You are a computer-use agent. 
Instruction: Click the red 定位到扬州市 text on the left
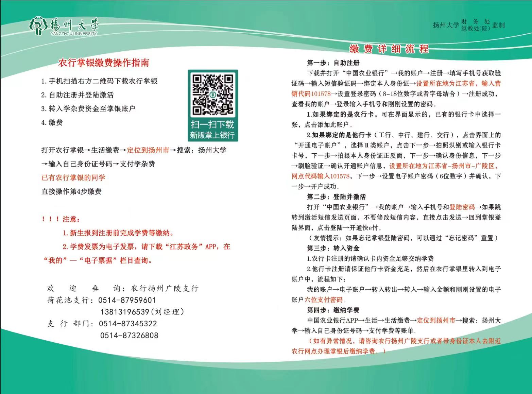pyautogui.click(x=148, y=150)
